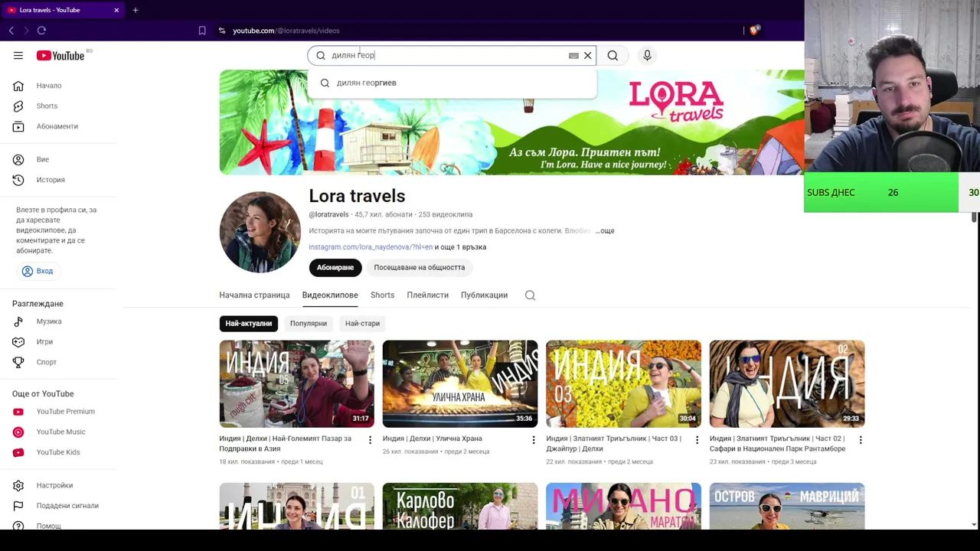Click Lora travels channel avatar
The height and width of the screenshot is (551, 980).
pyautogui.click(x=260, y=232)
